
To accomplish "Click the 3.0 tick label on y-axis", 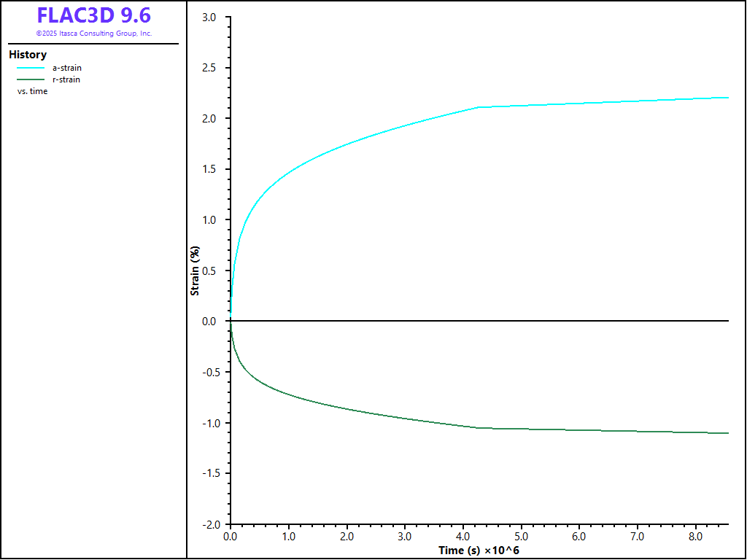I will pyautogui.click(x=209, y=17).
